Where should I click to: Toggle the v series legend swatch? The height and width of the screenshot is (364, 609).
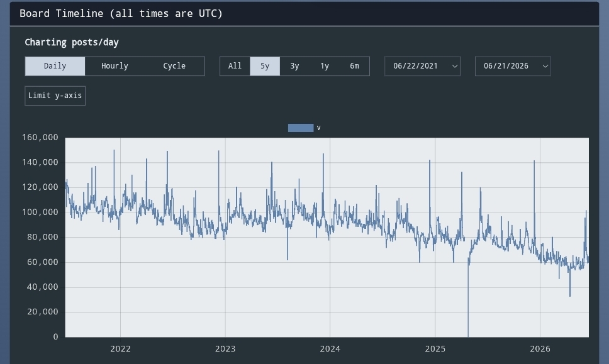[301, 128]
